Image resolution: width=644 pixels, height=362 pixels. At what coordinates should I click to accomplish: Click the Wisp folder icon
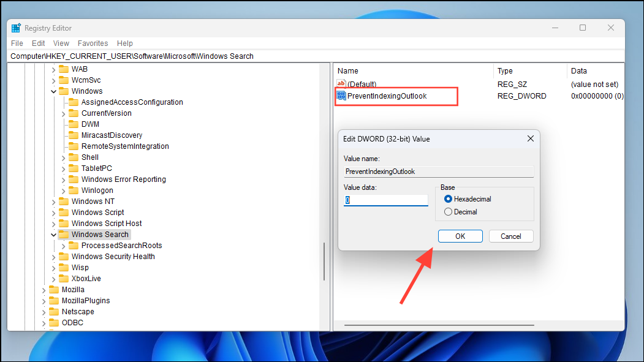(64, 267)
